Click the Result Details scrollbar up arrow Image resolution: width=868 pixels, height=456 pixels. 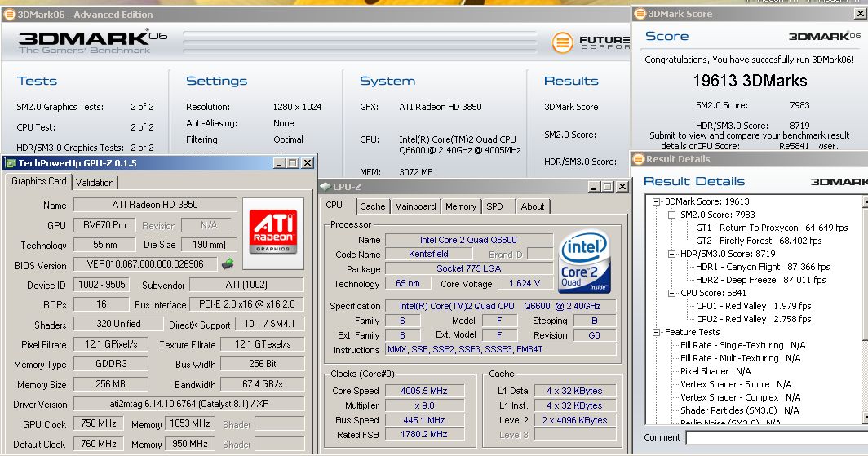click(x=866, y=202)
